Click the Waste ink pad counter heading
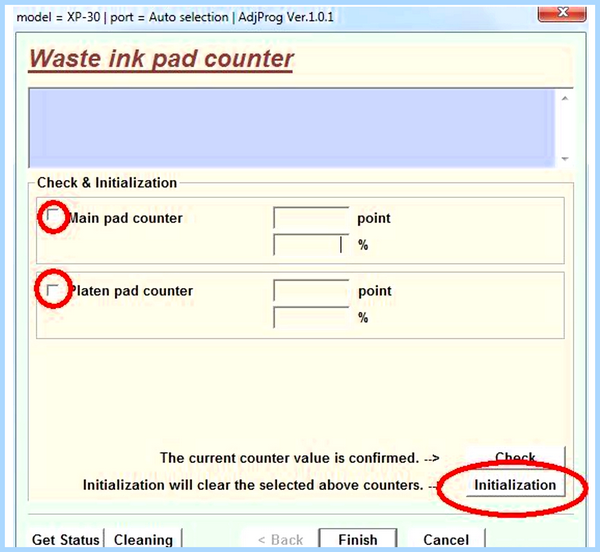This screenshot has height=552, width=600. click(x=161, y=59)
